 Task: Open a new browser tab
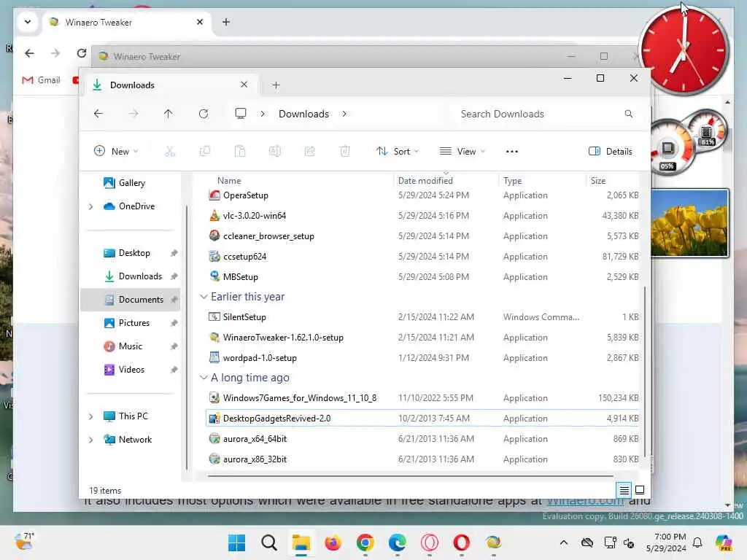tap(226, 22)
